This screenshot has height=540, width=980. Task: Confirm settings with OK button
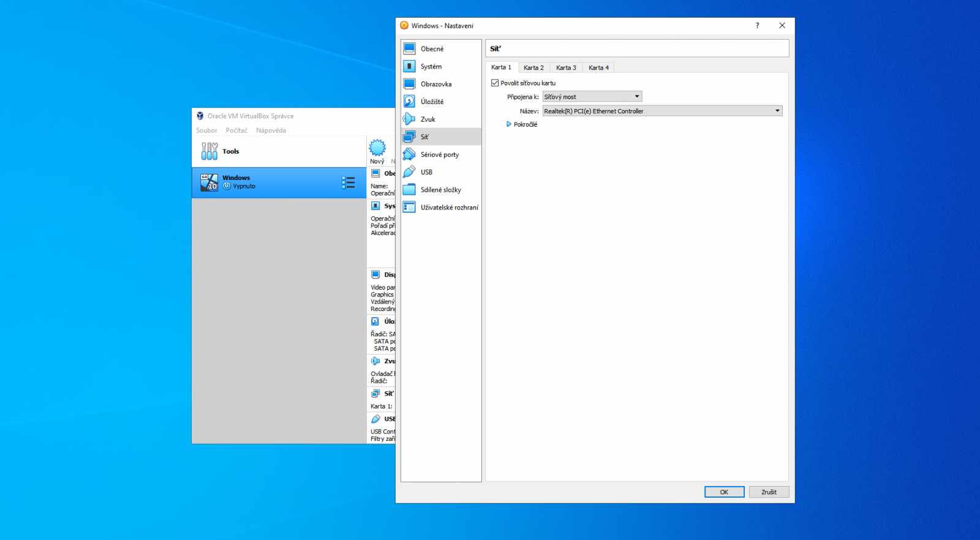724,492
